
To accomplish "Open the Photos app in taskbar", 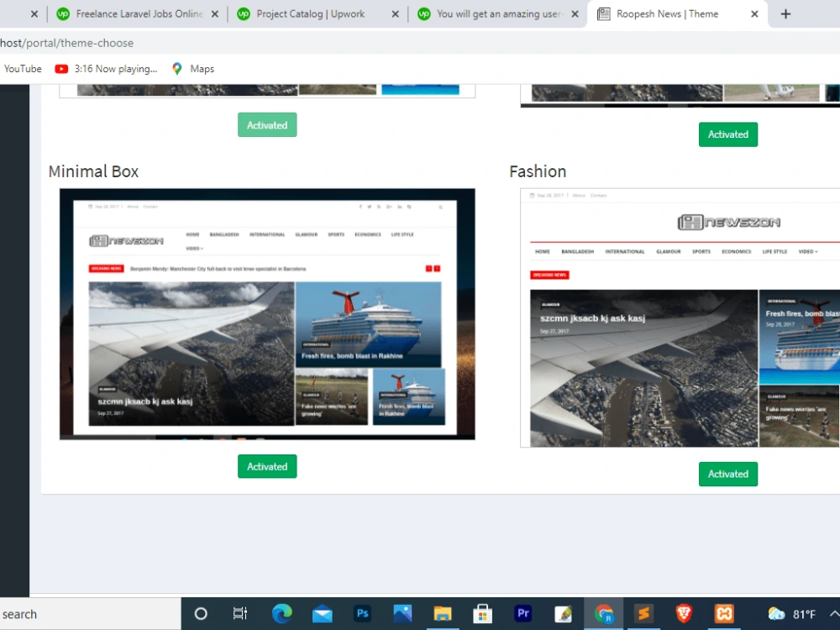I will (402, 614).
